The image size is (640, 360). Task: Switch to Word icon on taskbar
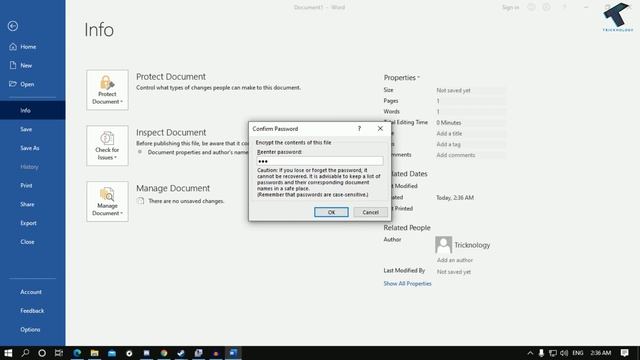(233, 353)
